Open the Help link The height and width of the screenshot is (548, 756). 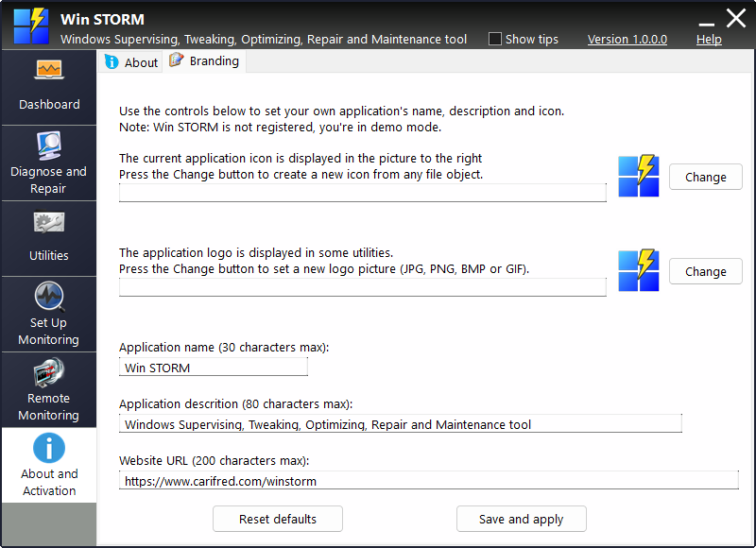click(x=709, y=39)
